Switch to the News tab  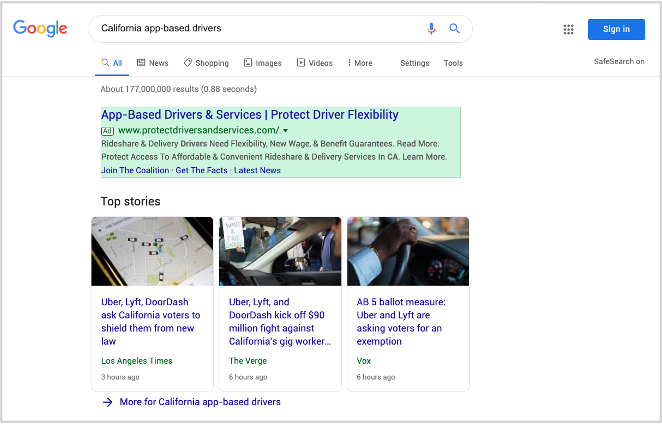click(x=153, y=63)
